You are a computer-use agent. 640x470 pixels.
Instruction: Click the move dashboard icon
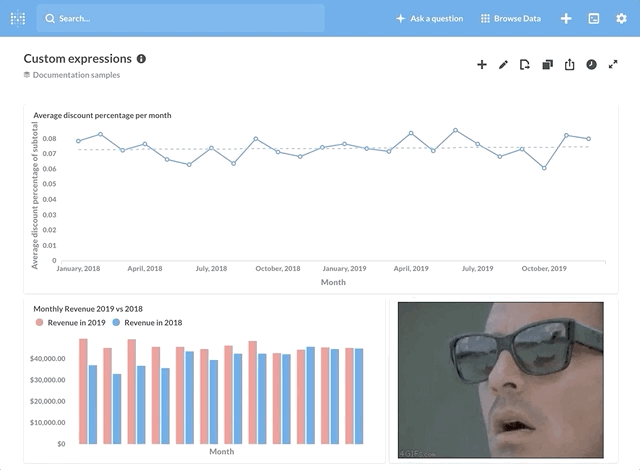tap(525, 65)
